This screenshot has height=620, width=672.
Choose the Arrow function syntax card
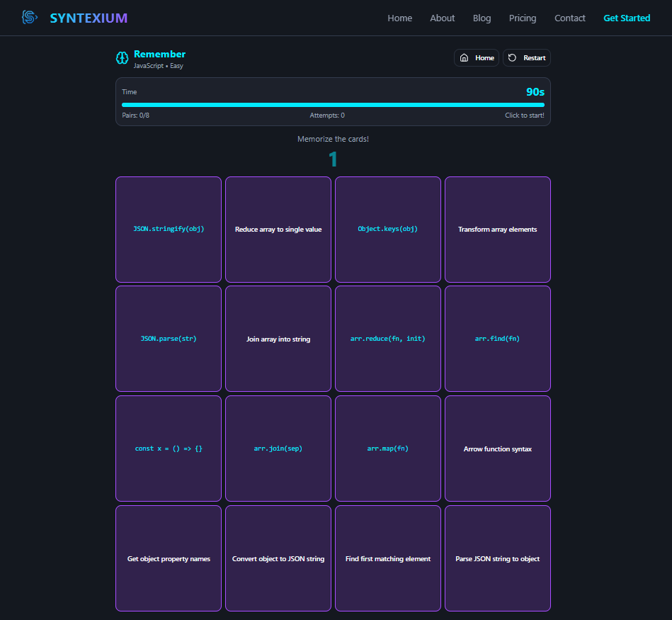click(498, 449)
